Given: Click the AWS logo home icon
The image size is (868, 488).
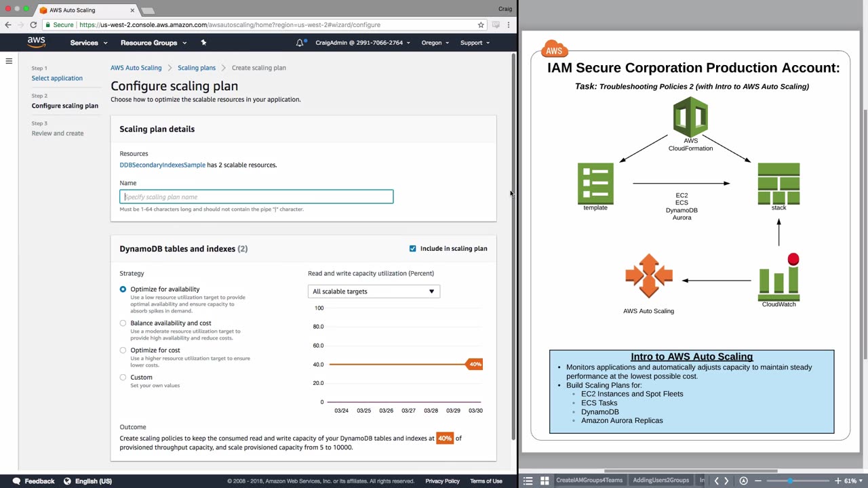Looking at the screenshot, I should [37, 42].
